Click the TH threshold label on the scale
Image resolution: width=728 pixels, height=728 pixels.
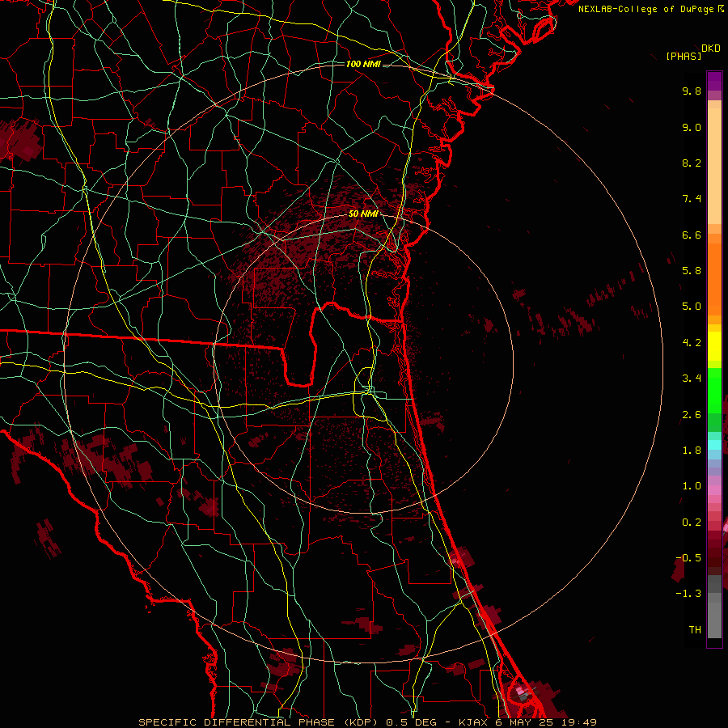(695, 630)
